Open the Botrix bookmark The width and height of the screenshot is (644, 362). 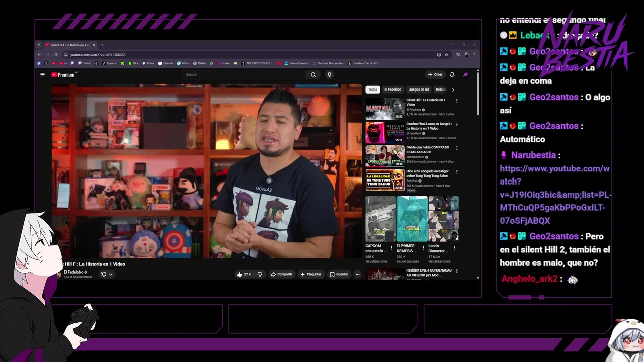[x=148, y=63]
